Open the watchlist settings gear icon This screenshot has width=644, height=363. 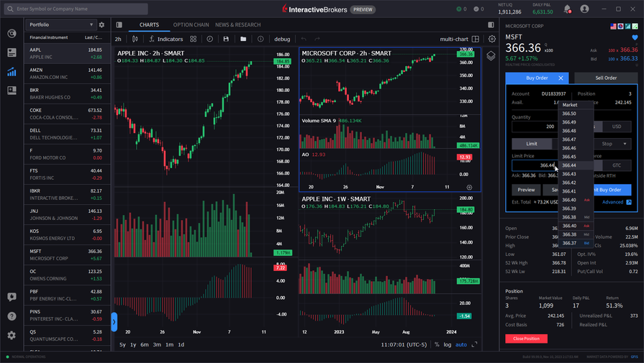point(101,24)
